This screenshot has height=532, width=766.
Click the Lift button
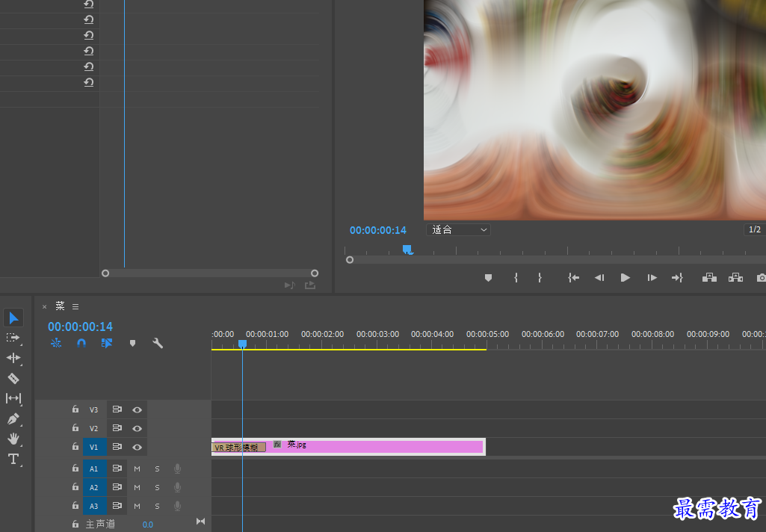(x=709, y=277)
